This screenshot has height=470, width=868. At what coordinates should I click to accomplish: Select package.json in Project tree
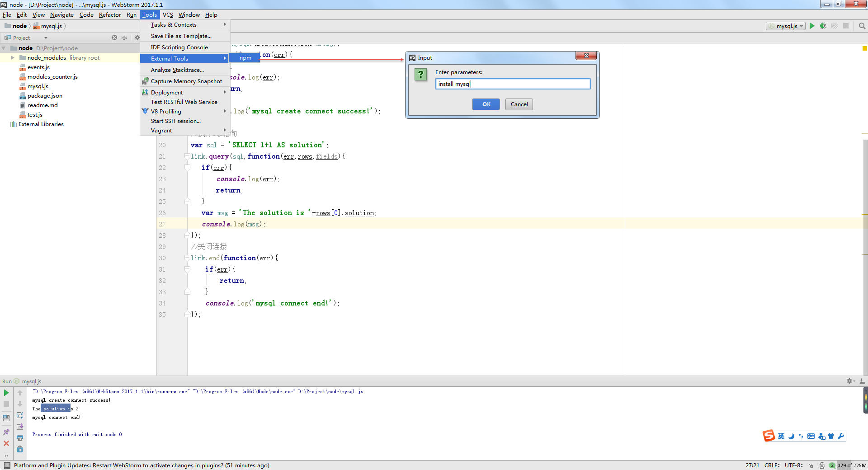(x=45, y=96)
